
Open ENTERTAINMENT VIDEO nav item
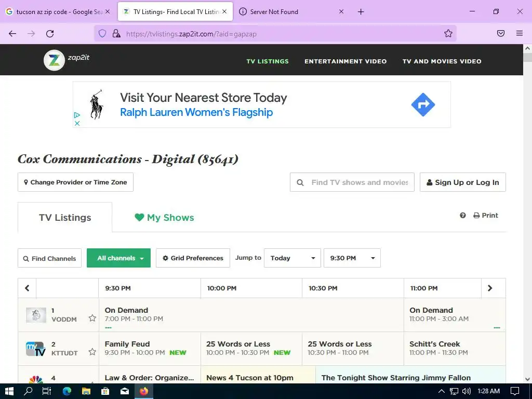click(x=345, y=61)
